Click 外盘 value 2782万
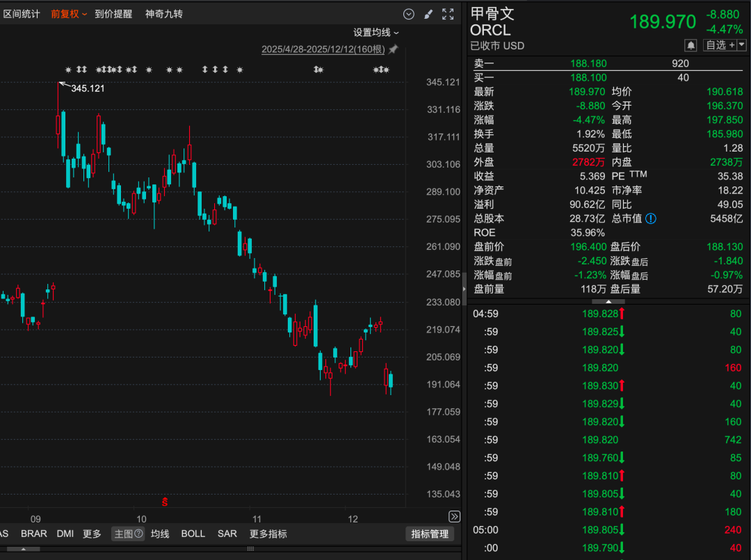Viewport: 751px width, 560px height. (589, 162)
